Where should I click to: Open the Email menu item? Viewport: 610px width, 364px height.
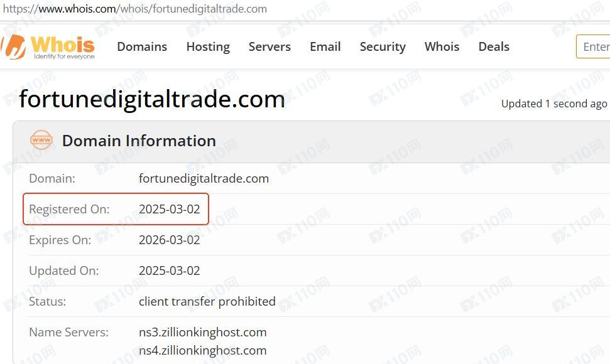(325, 46)
